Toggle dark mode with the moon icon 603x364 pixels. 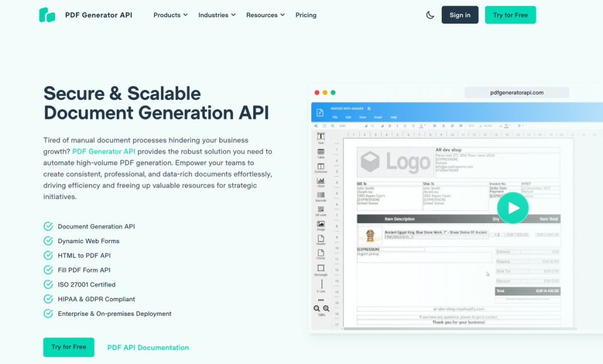pos(430,15)
